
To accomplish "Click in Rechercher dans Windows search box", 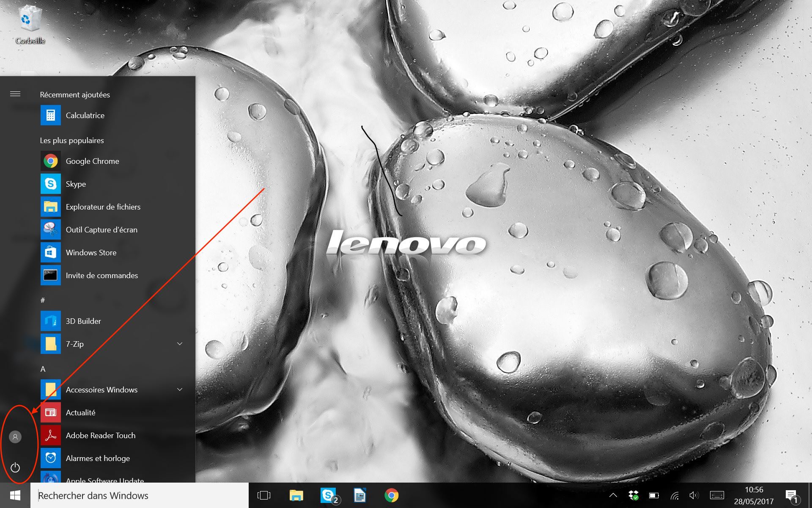I will [x=140, y=495].
